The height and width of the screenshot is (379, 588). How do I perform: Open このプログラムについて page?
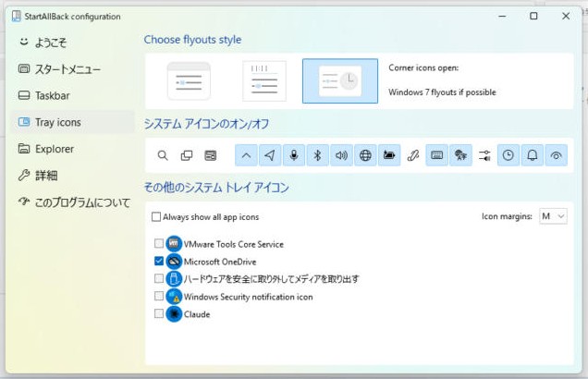point(72,202)
